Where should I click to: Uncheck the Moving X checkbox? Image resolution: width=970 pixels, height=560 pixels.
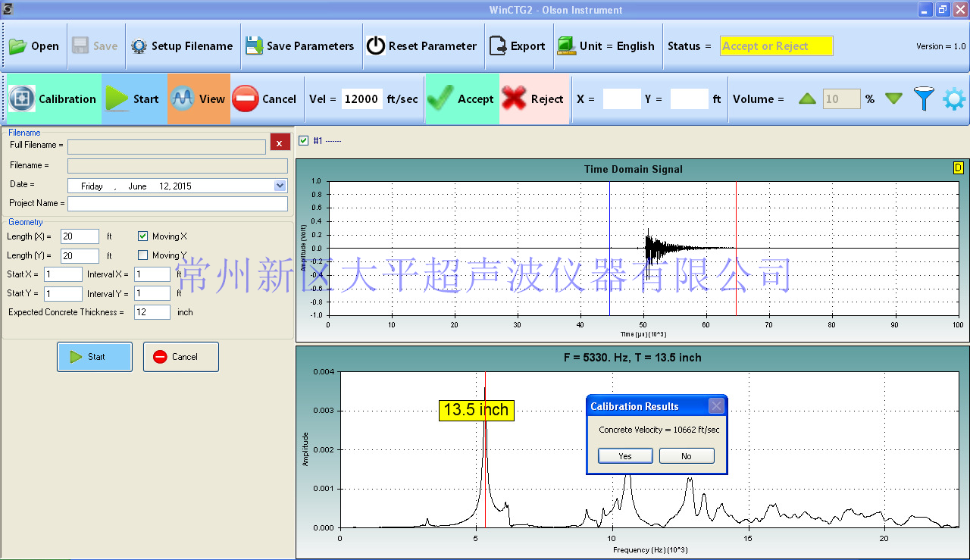(x=143, y=236)
